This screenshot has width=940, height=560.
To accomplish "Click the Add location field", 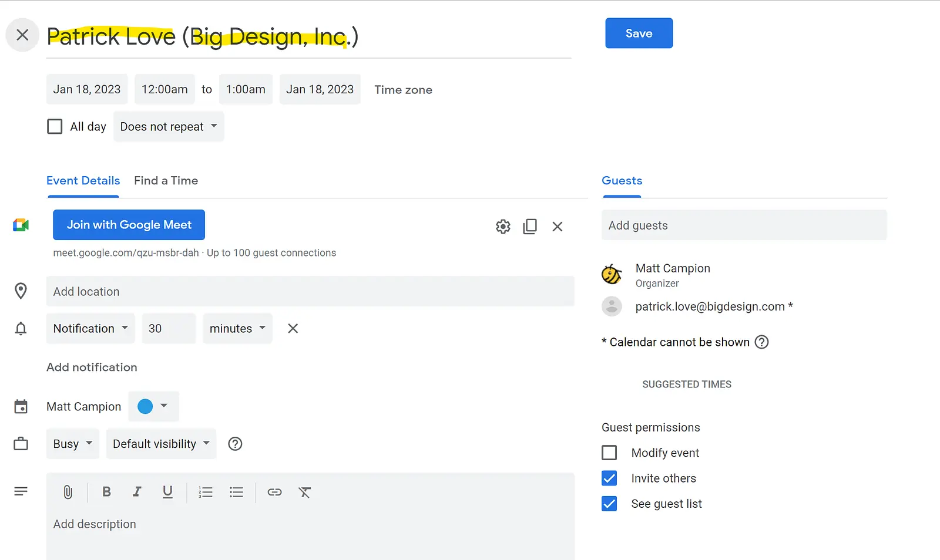I will pyautogui.click(x=310, y=291).
